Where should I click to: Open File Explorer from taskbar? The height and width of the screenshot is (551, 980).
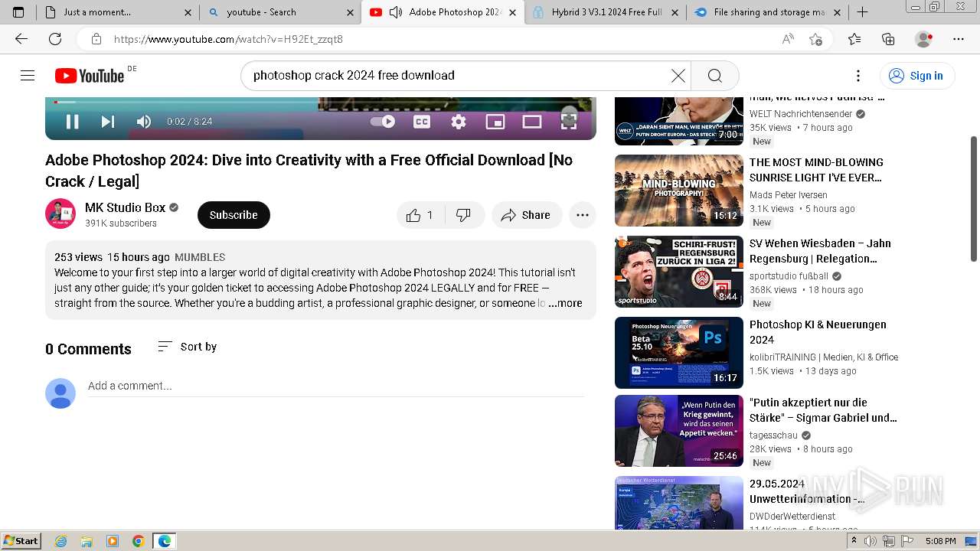pos(87,541)
